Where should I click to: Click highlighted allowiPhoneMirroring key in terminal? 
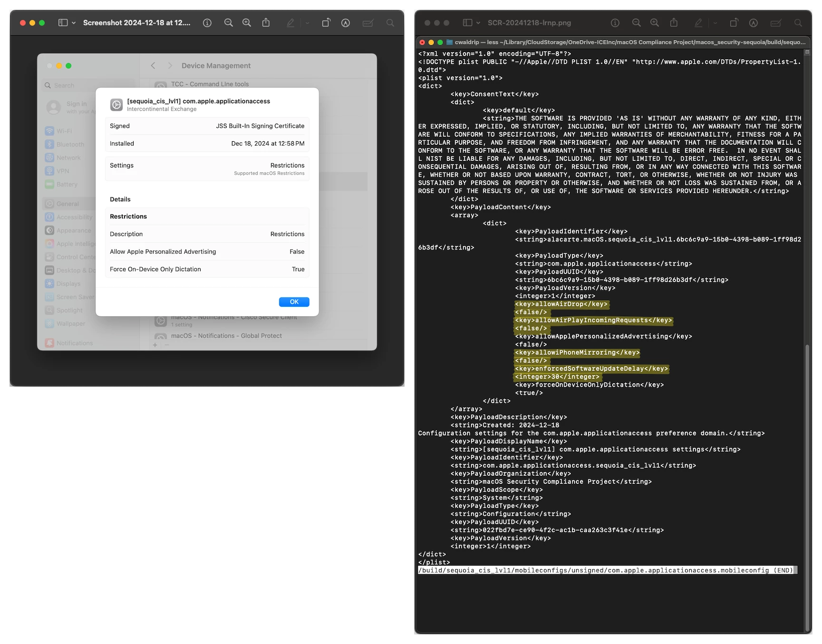coord(577,353)
